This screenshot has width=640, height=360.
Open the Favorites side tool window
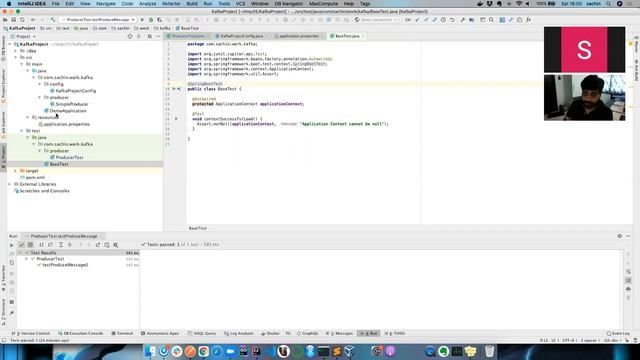click(x=4, y=278)
